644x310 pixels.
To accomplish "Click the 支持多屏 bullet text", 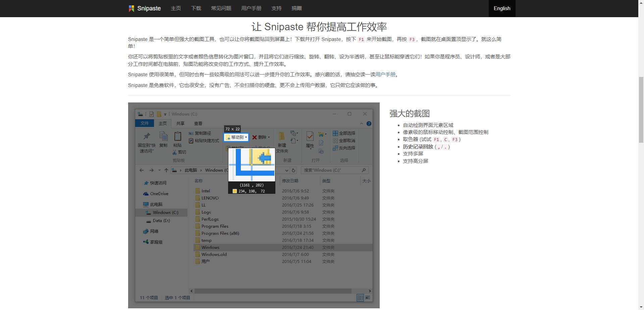I will tap(413, 154).
